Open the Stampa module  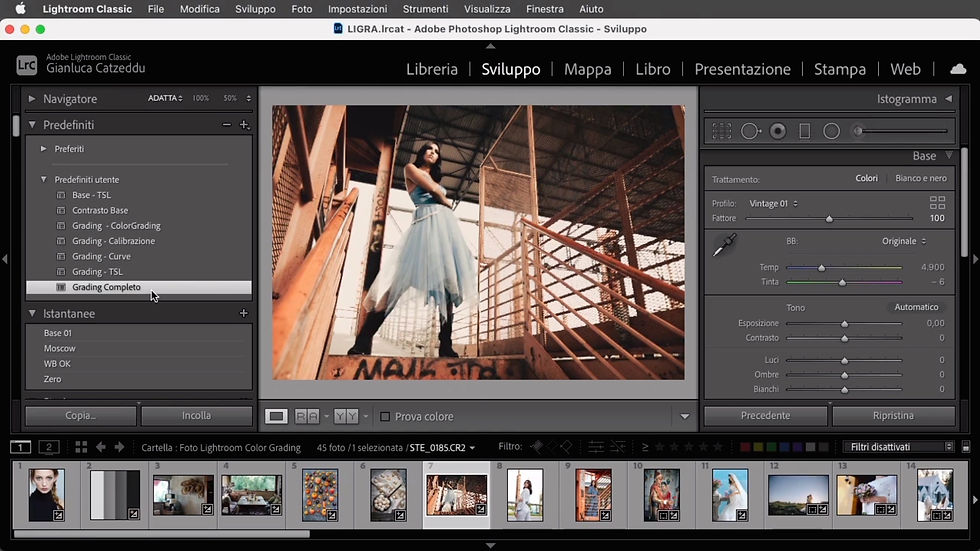click(839, 69)
